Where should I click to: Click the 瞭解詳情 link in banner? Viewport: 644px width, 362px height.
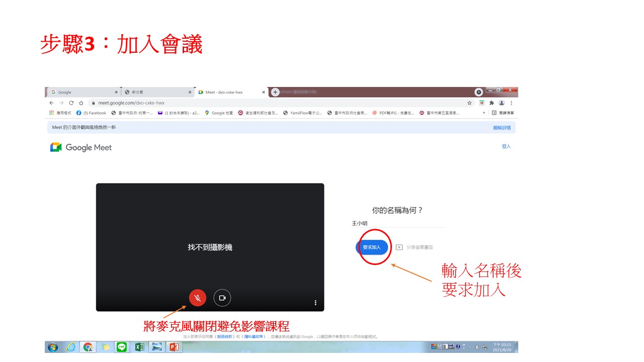[x=502, y=128]
